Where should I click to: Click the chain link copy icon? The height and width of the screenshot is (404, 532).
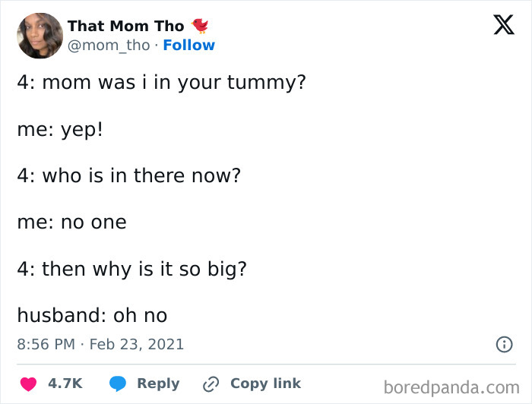click(210, 384)
